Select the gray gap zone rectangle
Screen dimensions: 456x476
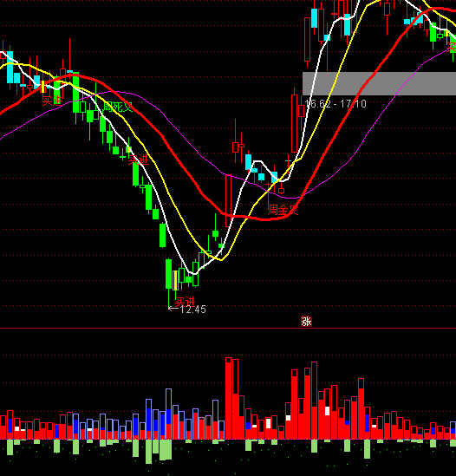click(379, 83)
